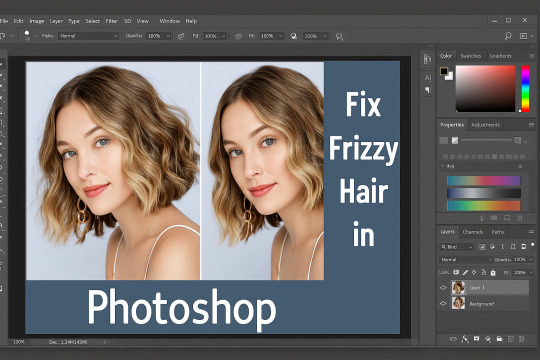Image resolution: width=540 pixels, height=360 pixels.
Task: Click inside the red color picker field
Action: tap(486, 89)
